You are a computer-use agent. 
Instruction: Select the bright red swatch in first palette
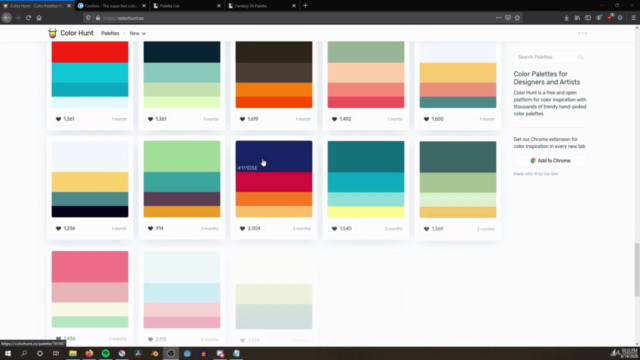pos(90,52)
